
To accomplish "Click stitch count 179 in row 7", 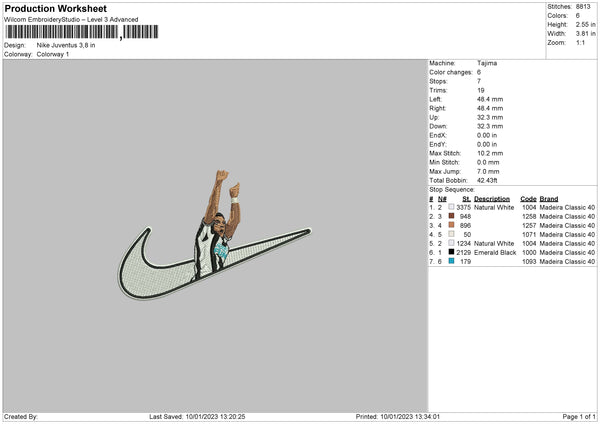I will coord(465,262).
